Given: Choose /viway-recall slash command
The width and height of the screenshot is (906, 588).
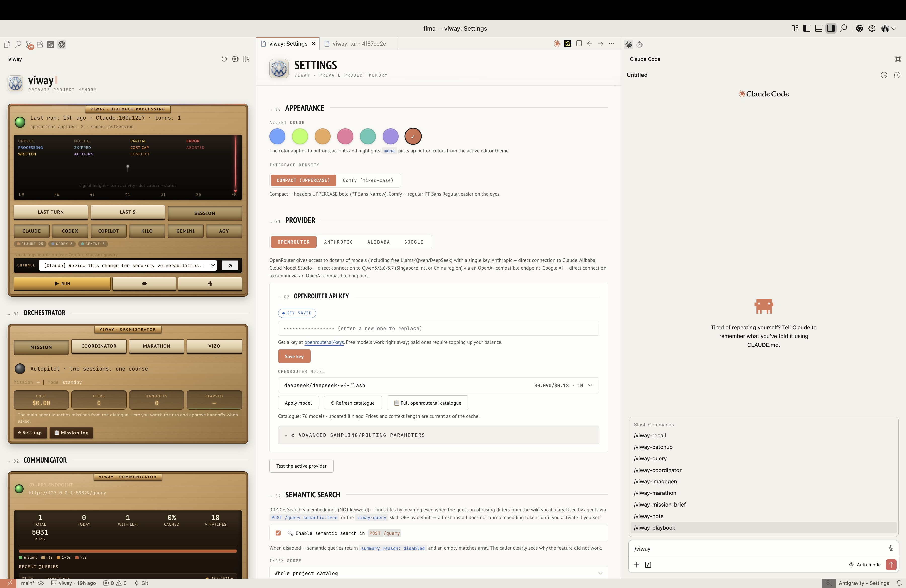Looking at the screenshot, I should pyautogui.click(x=763, y=436).
